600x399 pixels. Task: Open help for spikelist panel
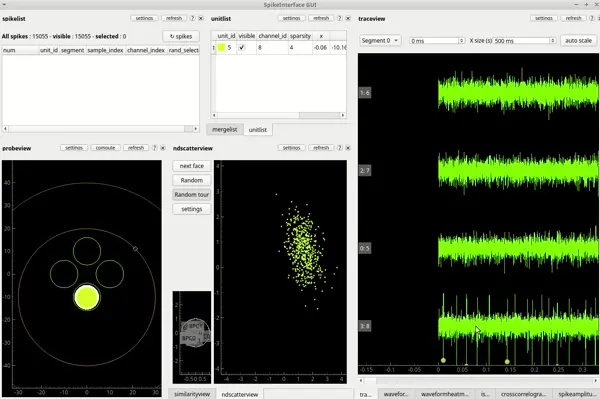(x=192, y=18)
